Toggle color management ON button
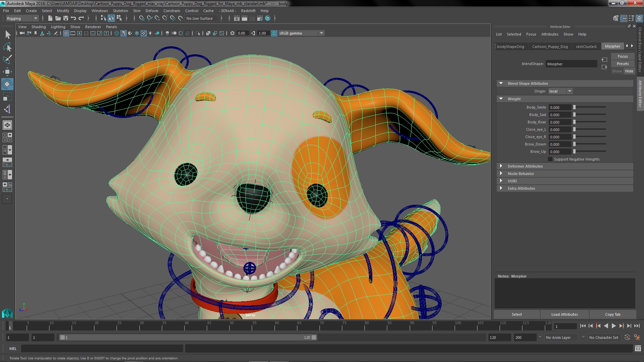This screenshot has height=362, width=644. pyautogui.click(x=274, y=33)
